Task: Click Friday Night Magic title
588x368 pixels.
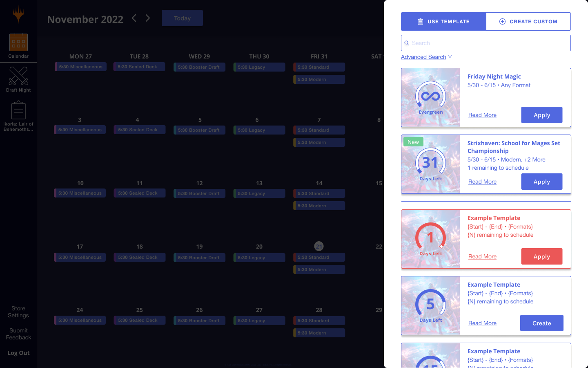Action: coord(494,76)
